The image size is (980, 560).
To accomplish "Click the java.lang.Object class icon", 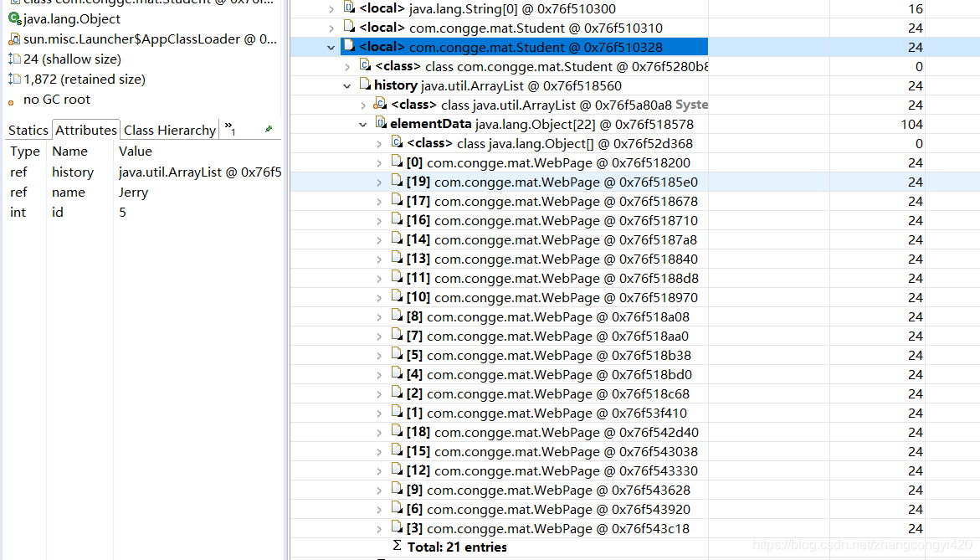I will 14,18.
